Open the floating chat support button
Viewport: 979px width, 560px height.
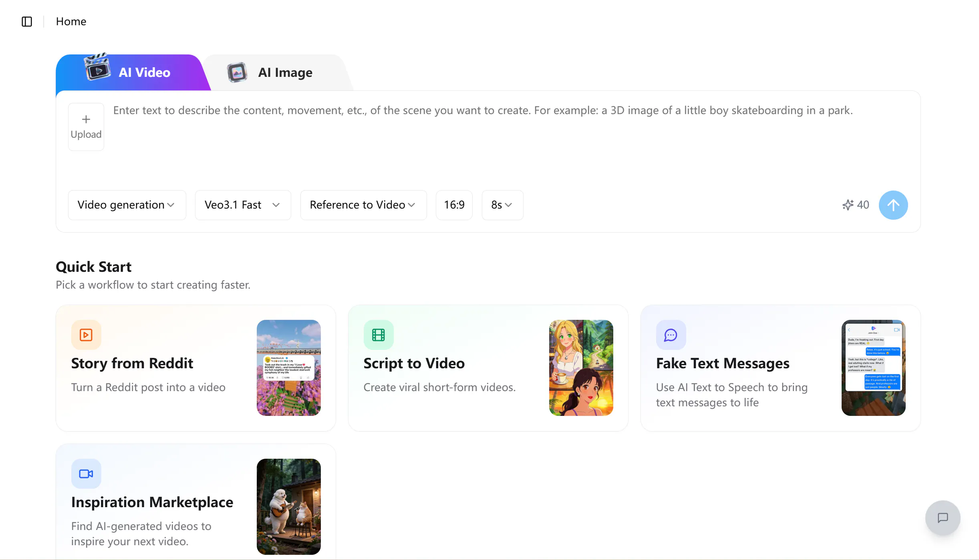[x=943, y=518]
